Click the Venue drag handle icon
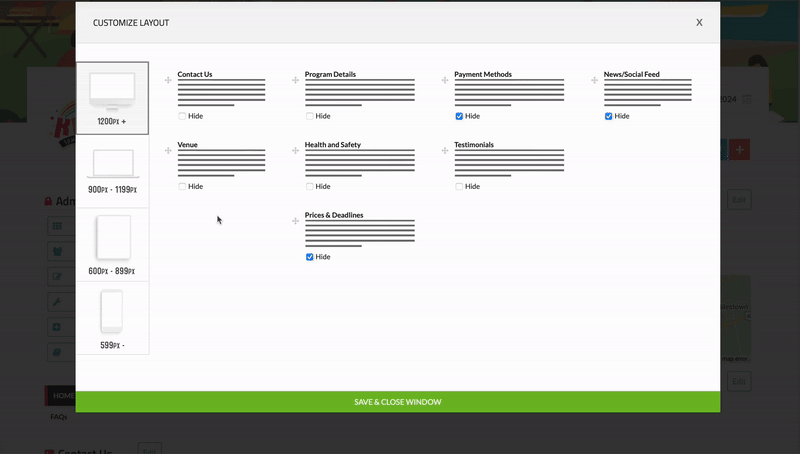 (168, 150)
